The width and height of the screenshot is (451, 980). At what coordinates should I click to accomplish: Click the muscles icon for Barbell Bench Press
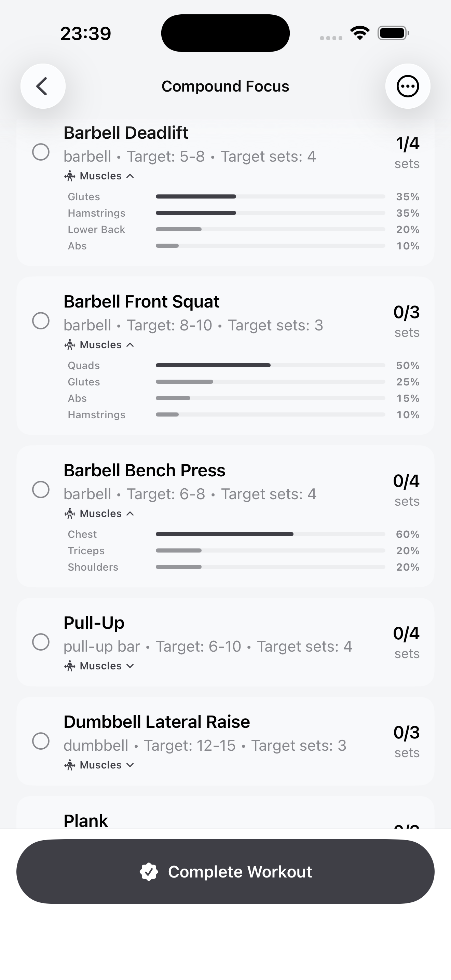(x=70, y=513)
